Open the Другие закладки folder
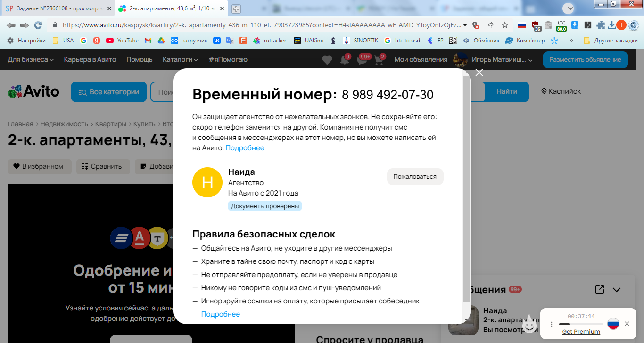The width and height of the screenshot is (644, 343). 611,41
